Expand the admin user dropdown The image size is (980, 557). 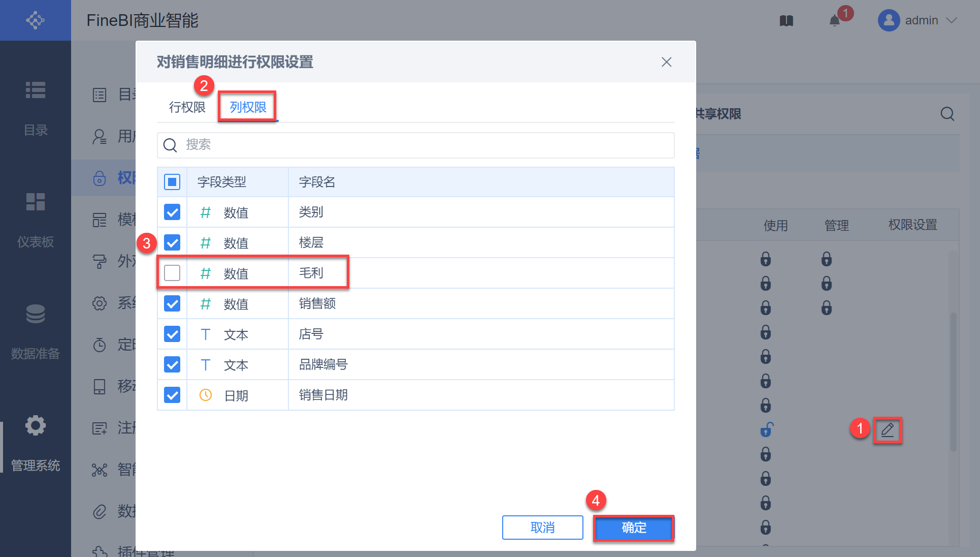coord(951,21)
